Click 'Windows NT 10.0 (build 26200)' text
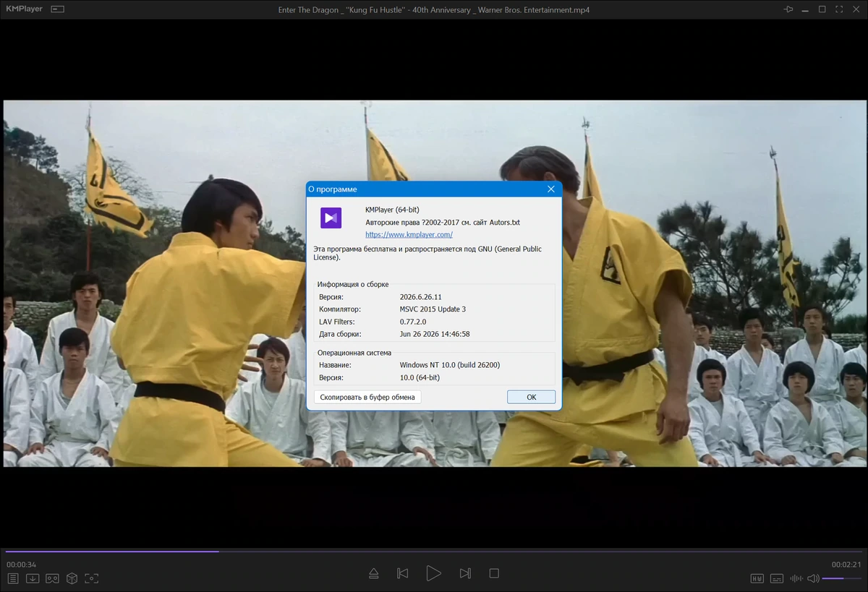Image resolution: width=868 pixels, height=592 pixels. click(x=449, y=365)
